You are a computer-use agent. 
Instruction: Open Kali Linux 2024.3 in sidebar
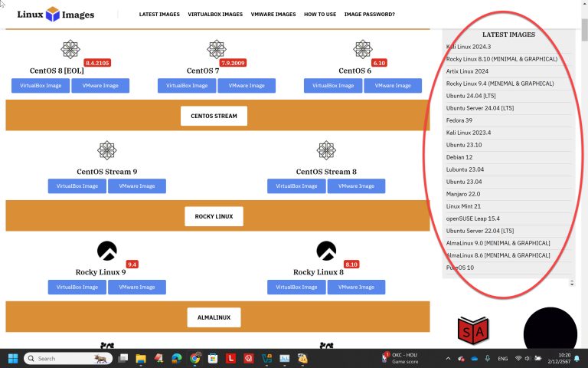click(x=469, y=47)
